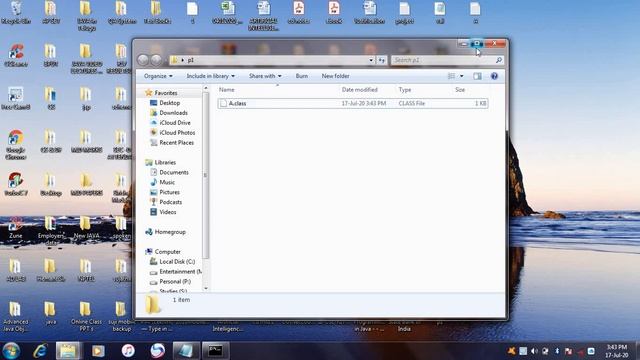Open Documents library
Image resolution: width=640 pixels, height=360 pixels.
coord(174,172)
